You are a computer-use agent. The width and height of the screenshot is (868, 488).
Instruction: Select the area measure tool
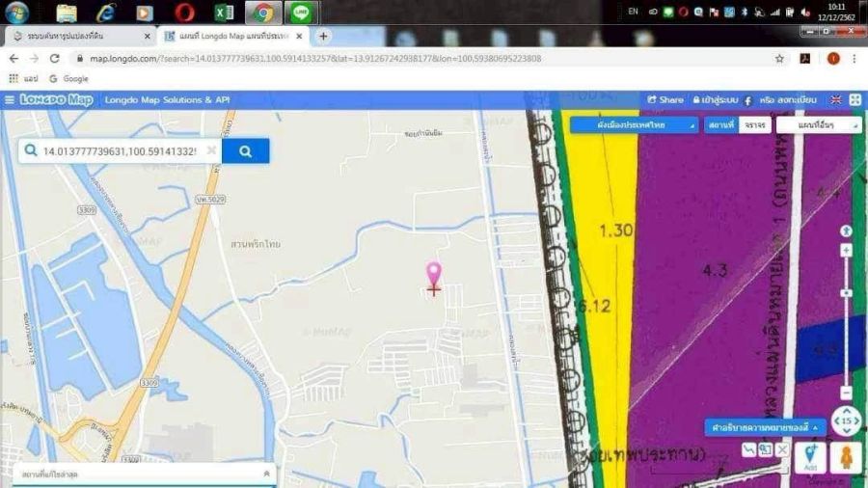click(765, 449)
